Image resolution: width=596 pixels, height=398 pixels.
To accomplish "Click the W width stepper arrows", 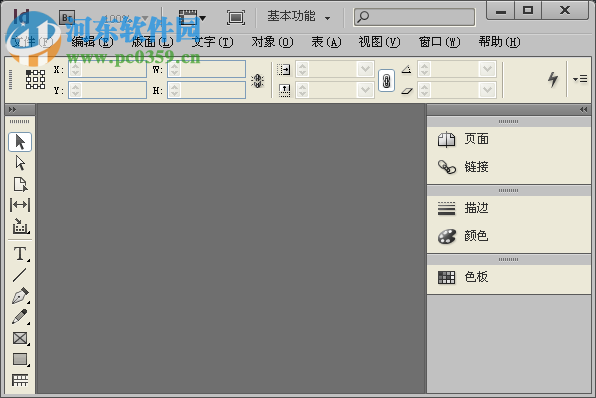I will 174,69.
